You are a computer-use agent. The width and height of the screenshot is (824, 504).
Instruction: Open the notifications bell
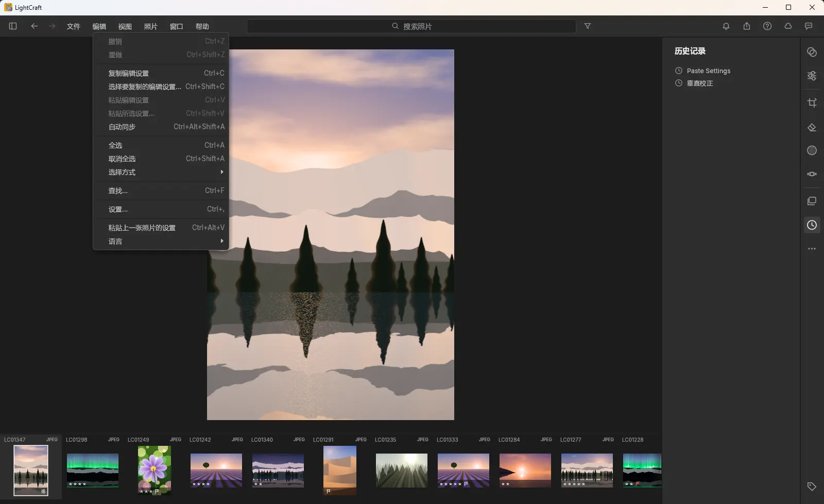point(726,26)
